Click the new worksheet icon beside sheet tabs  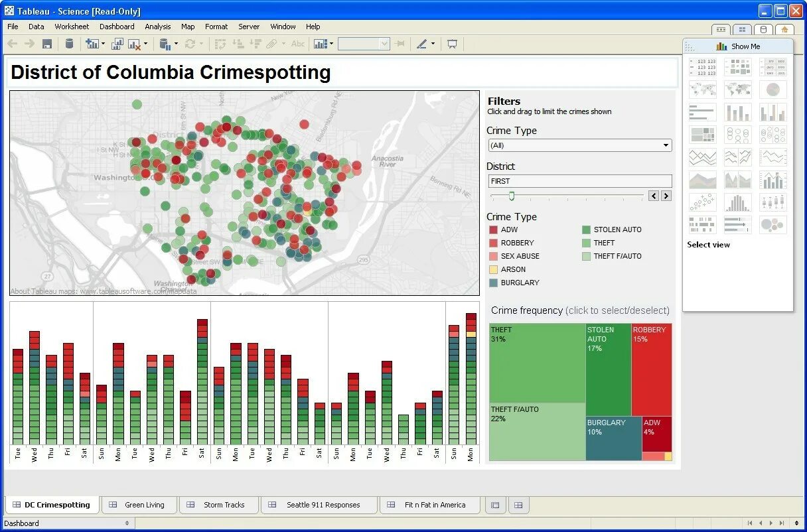[x=495, y=505]
